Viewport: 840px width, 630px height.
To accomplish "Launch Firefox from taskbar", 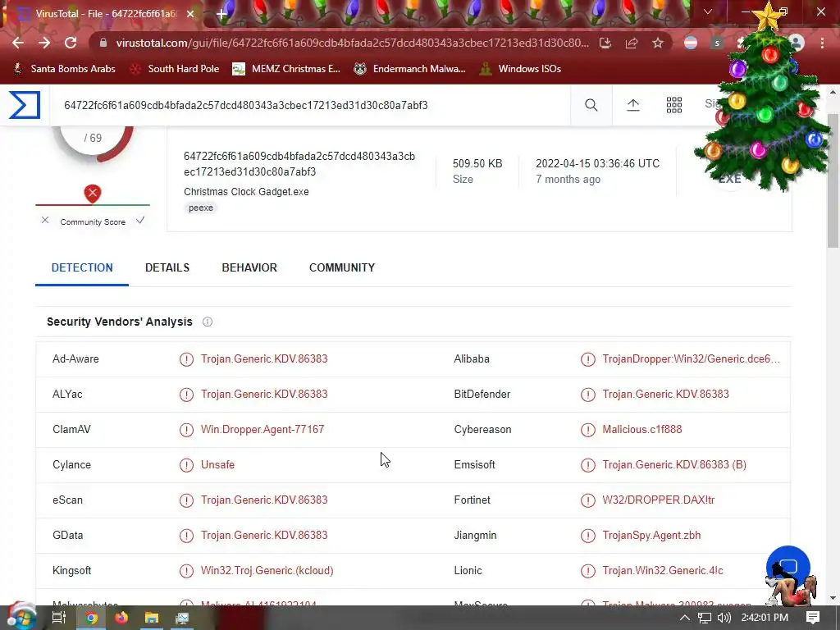I will tap(121, 618).
